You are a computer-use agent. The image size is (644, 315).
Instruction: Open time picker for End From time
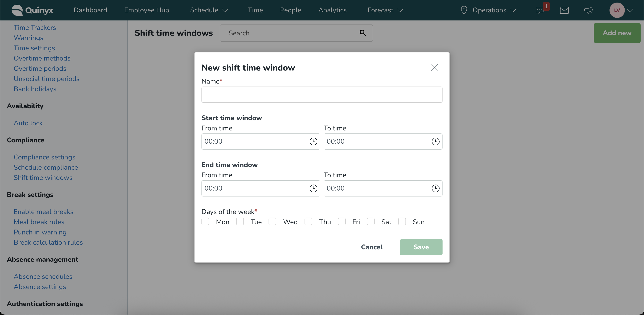(313, 188)
